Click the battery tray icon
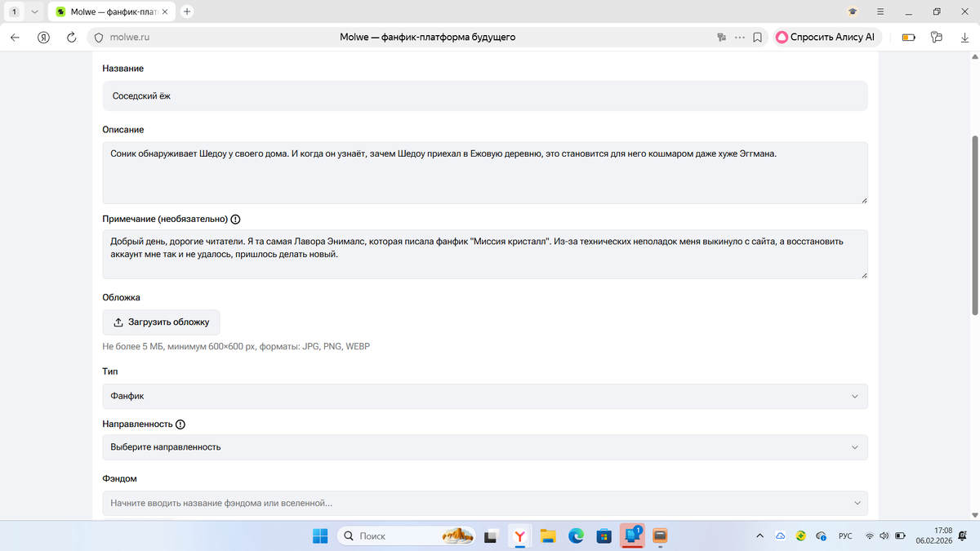 click(900, 535)
